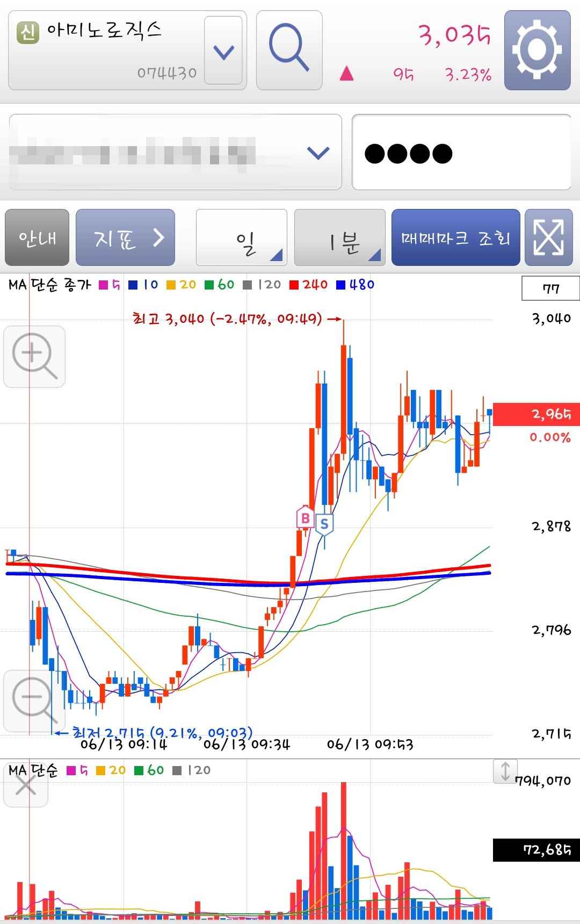Image resolution: width=580 pixels, height=924 pixels.
Task: Tap the 72,685 volume tag
Action: point(536,850)
